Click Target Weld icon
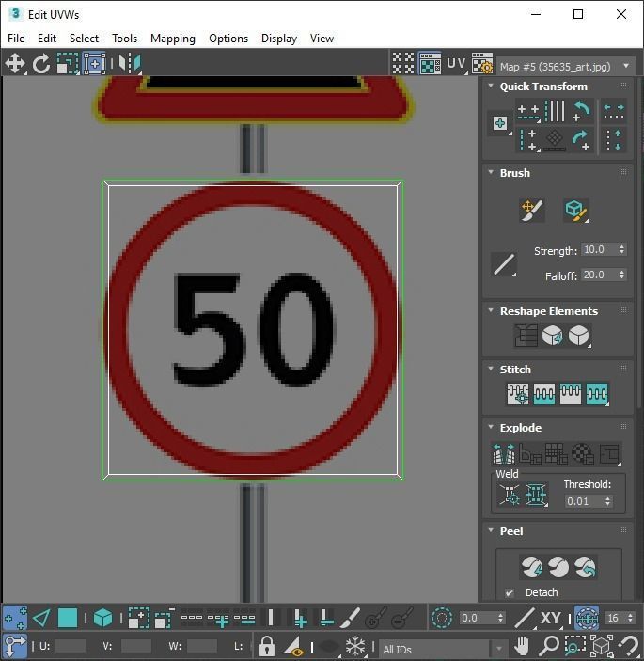 click(510, 494)
